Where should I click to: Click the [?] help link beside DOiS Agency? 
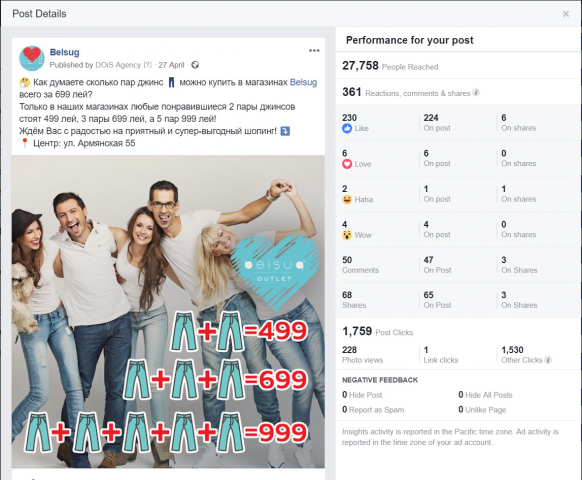[x=148, y=65]
